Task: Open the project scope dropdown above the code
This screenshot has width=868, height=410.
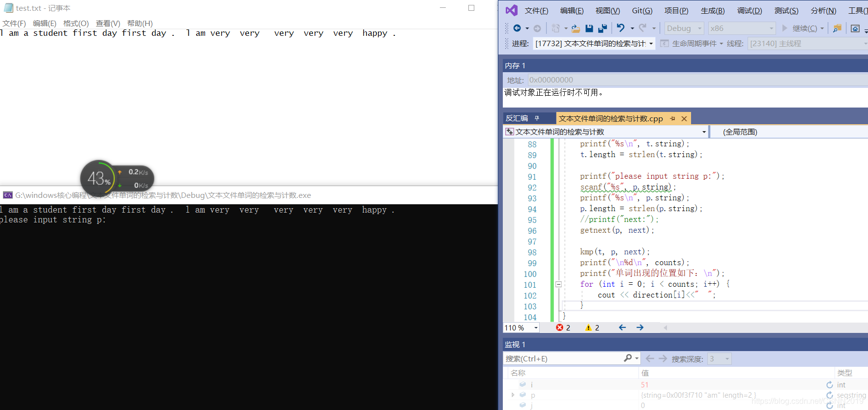Action: coord(606,132)
